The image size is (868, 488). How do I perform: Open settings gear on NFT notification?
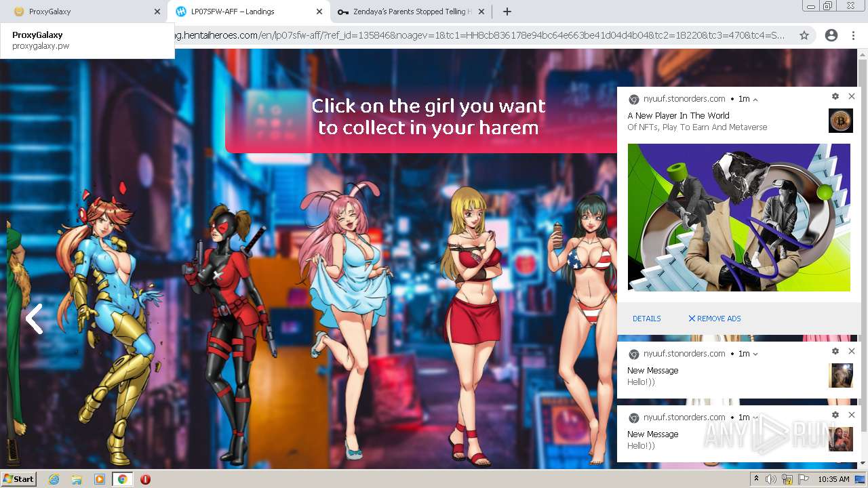pos(835,97)
